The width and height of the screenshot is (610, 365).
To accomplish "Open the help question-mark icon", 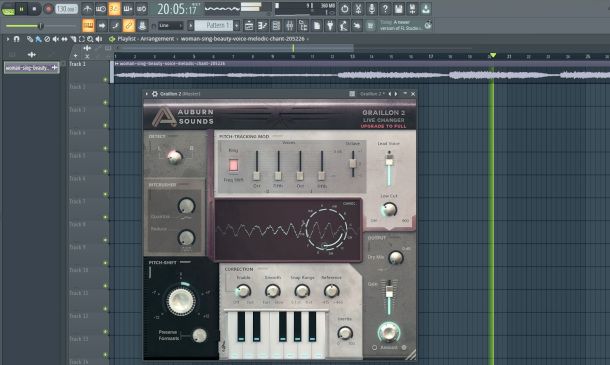I will (385, 9).
